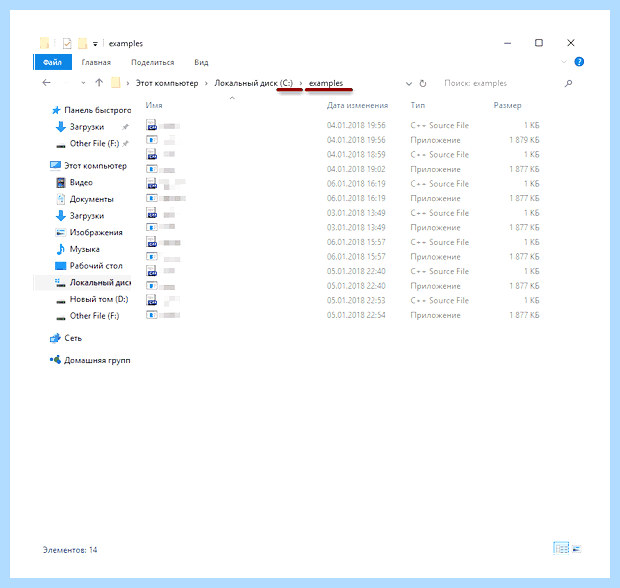
Task: Go back with the left arrow button
Action: pos(46,83)
